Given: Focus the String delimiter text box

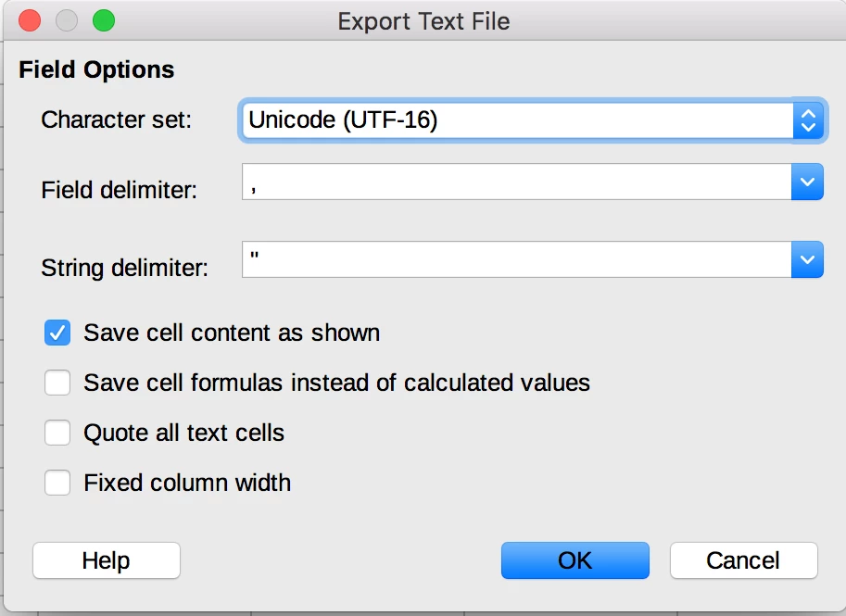Looking at the screenshot, I should pos(515,260).
